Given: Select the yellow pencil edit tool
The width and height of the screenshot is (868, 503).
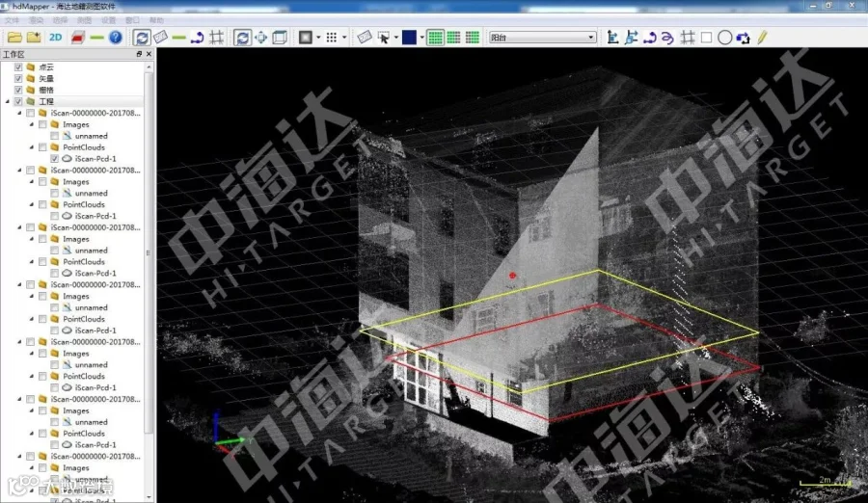Looking at the screenshot, I should pos(762,38).
